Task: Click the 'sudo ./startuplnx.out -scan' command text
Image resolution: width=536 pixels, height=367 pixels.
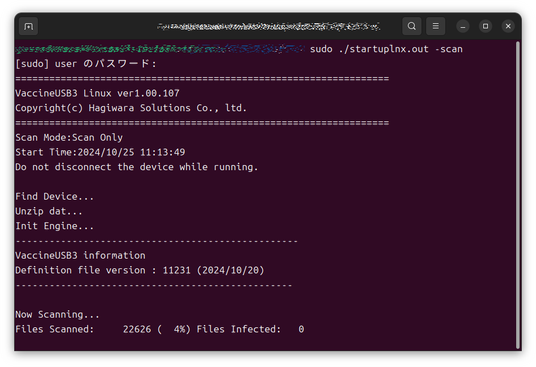Action: 386,49
